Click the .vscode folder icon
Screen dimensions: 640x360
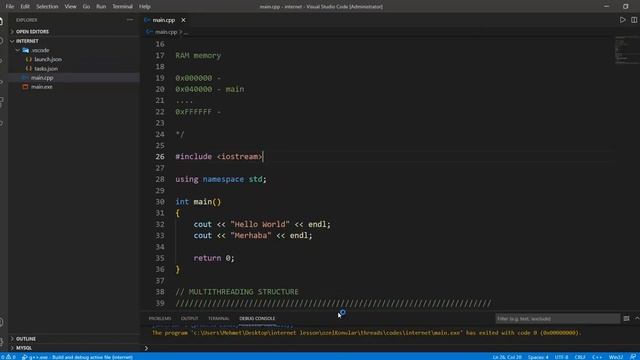[x=25, y=50]
